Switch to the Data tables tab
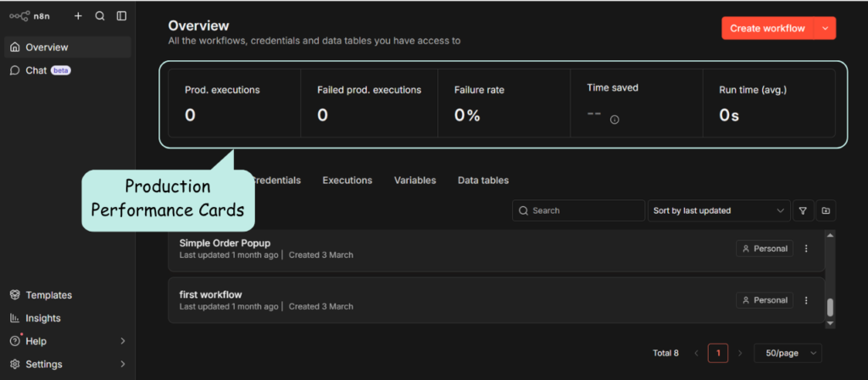The height and width of the screenshot is (380, 868). point(483,181)
